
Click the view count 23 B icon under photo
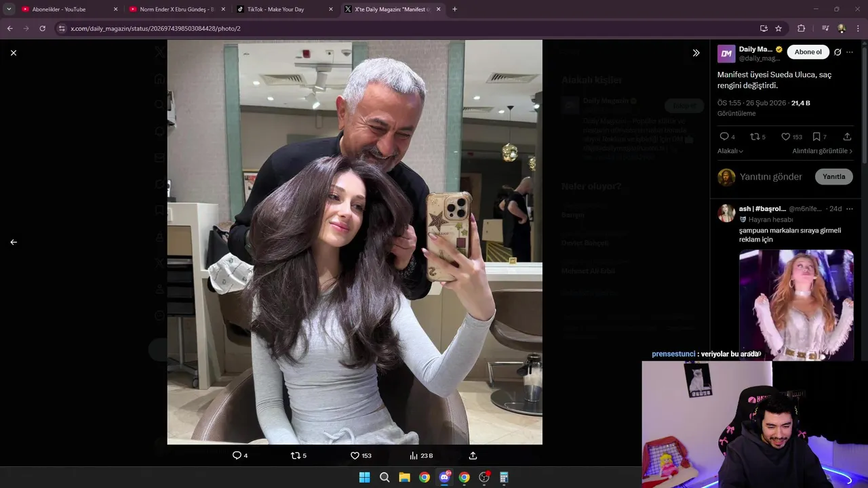click(x=421, y=455)
